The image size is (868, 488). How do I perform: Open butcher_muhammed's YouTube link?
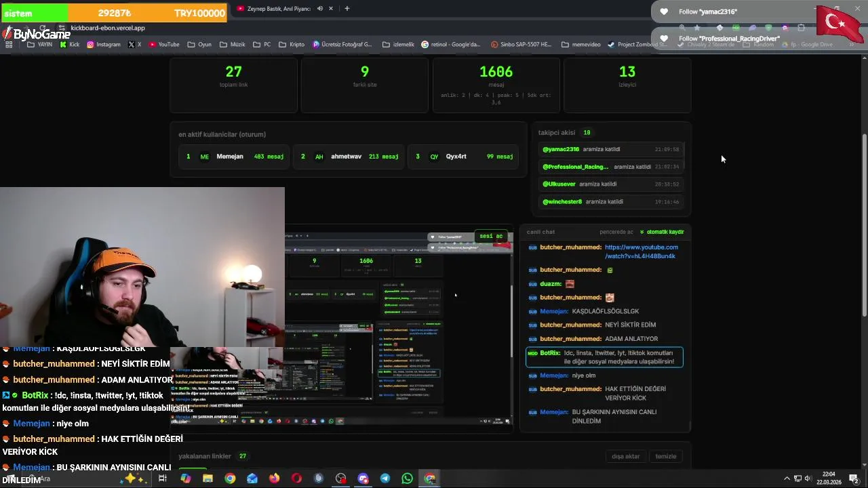coord(641,251)
